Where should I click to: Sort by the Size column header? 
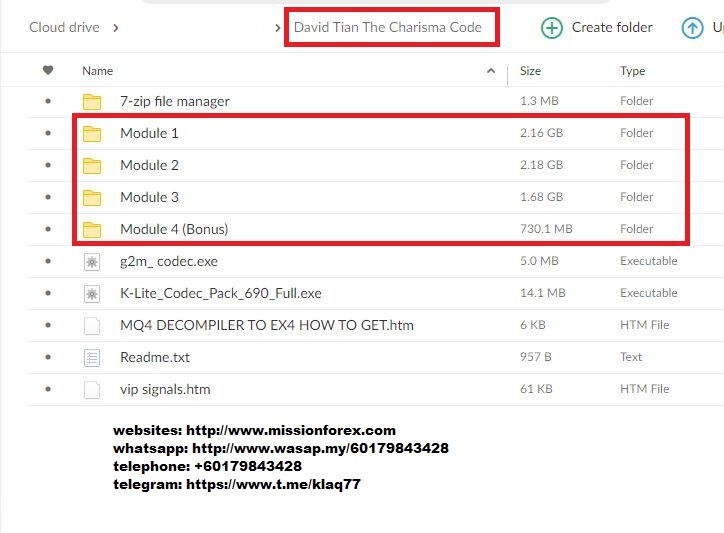[x=530, y=71]
